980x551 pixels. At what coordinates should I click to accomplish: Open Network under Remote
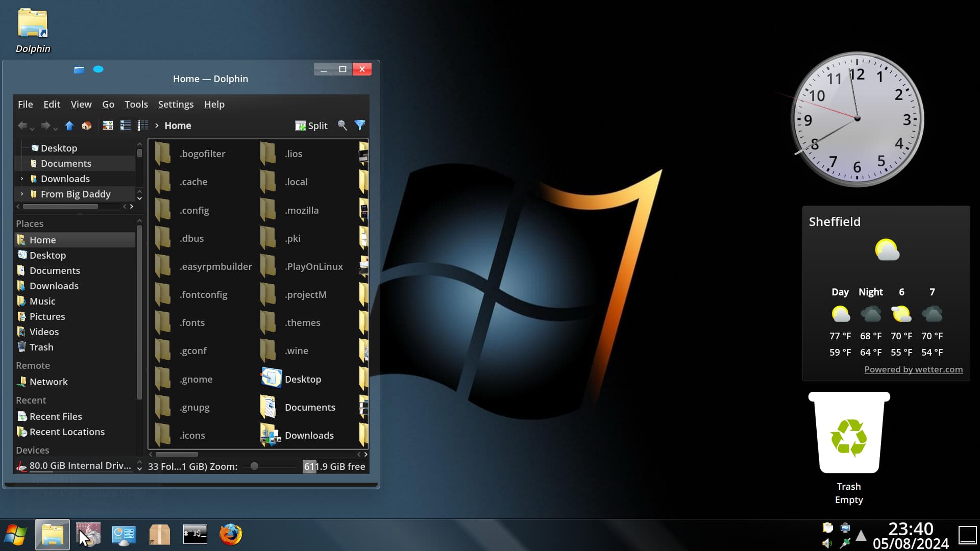coord(75,382)
